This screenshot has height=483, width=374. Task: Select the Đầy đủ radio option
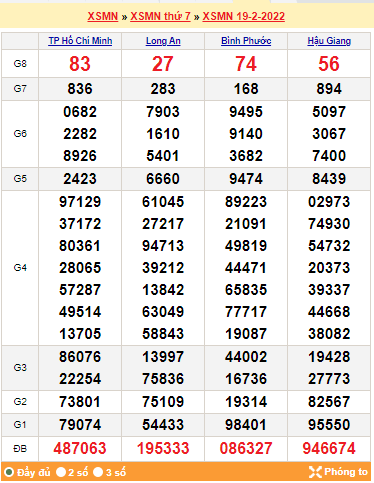coord(9,472)
